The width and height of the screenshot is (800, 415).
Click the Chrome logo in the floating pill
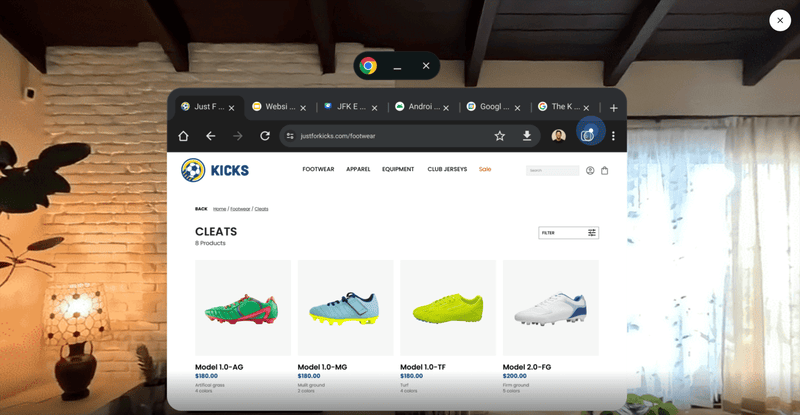tap(368, 66)
